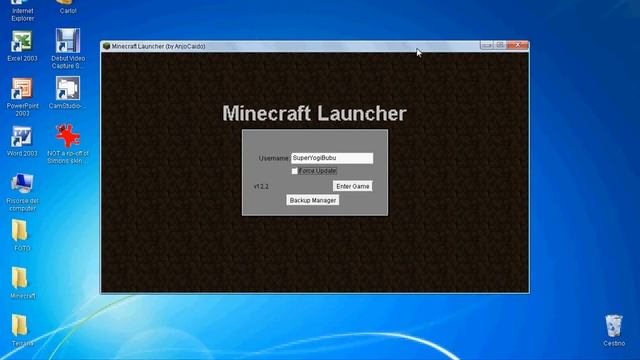Close the Minecraft Launcher window
This screenshot has height=360, width=640.
pyautogui.click(x=518, y=45)
